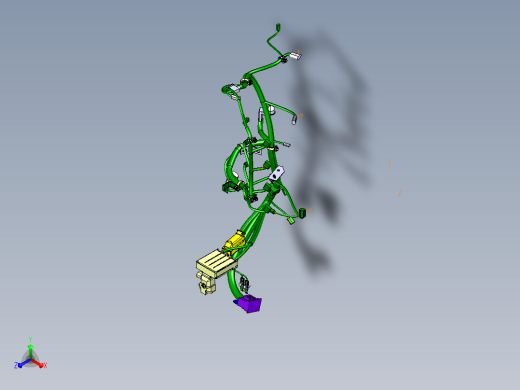Select the purple connector block at harness bottom
Image resolution: width=520 pixels, height=390 pixels.
[x=249, y=304]
